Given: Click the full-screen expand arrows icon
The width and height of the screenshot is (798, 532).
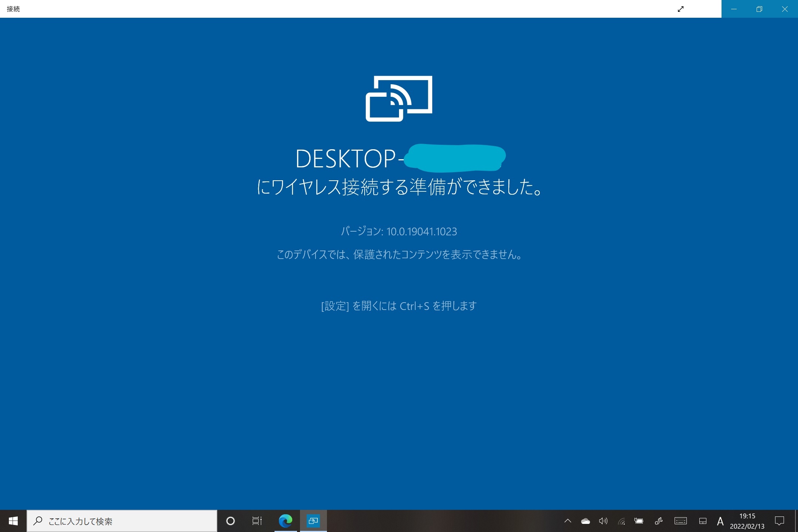Looking at the screenshot, I should (x=681, y=9).
